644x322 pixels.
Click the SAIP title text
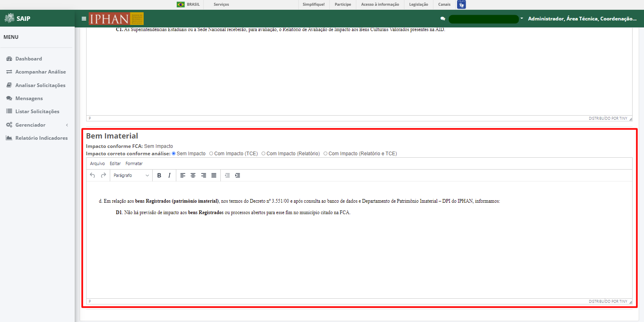[x=23, y=19]
